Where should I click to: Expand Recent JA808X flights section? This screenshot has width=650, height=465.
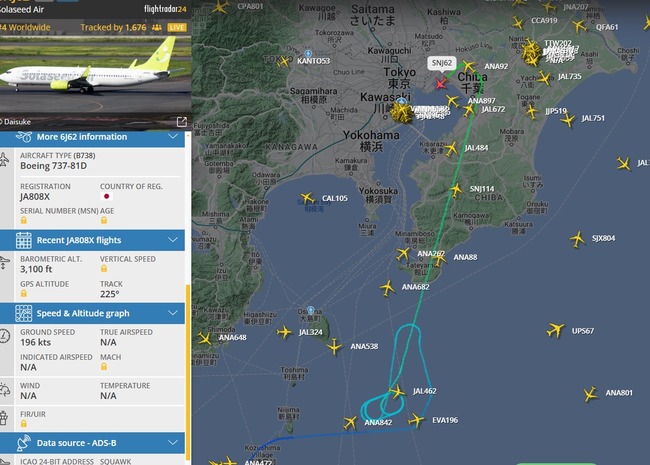173,240
